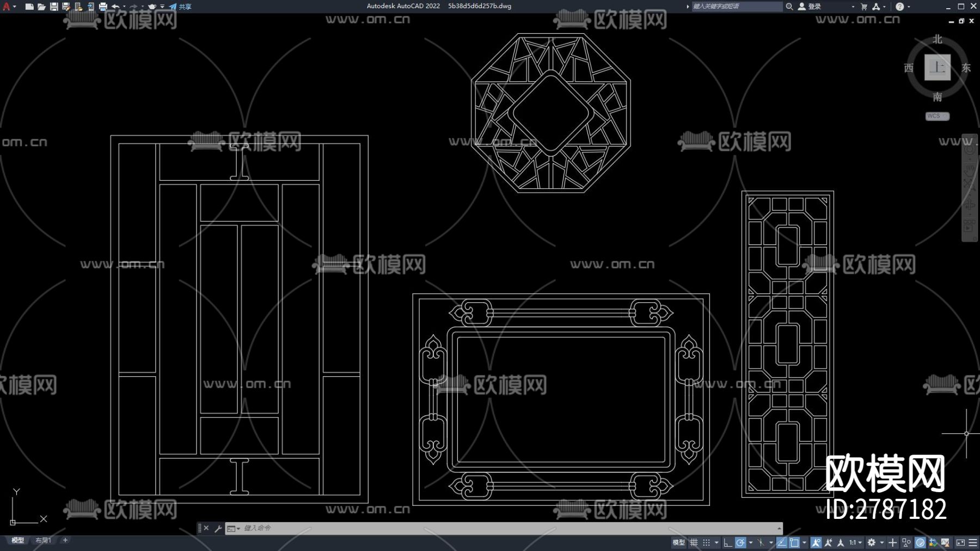The width and height of the screenshot is (980, 551).
Task: Click the Autodesk connect triangle icon
Action: pos(876,7)
